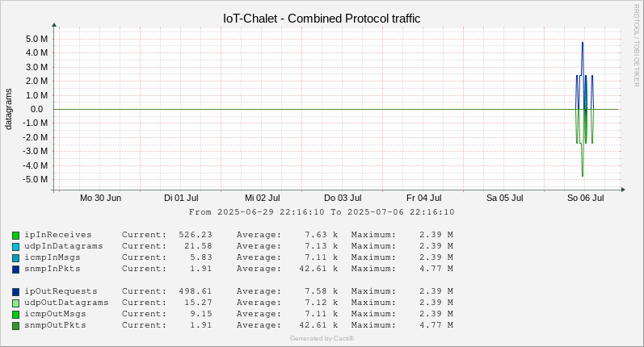The image size is (644, 347).
Task: Click the icmpInMsgs teal legend swatch
Action: coord(15,258)
